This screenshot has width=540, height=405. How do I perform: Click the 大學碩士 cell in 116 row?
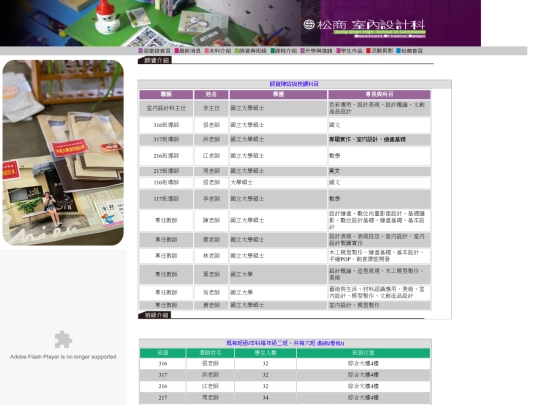[x=278, y=183]
